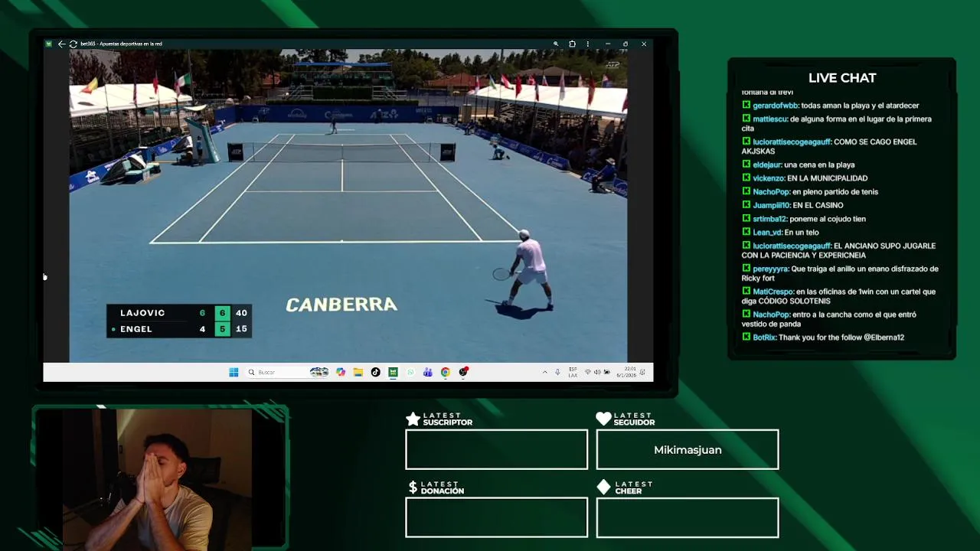This screenshot has width=980, height=551.
Task: Click gerardofwbb username in chat
Action: tap(776, 106)
